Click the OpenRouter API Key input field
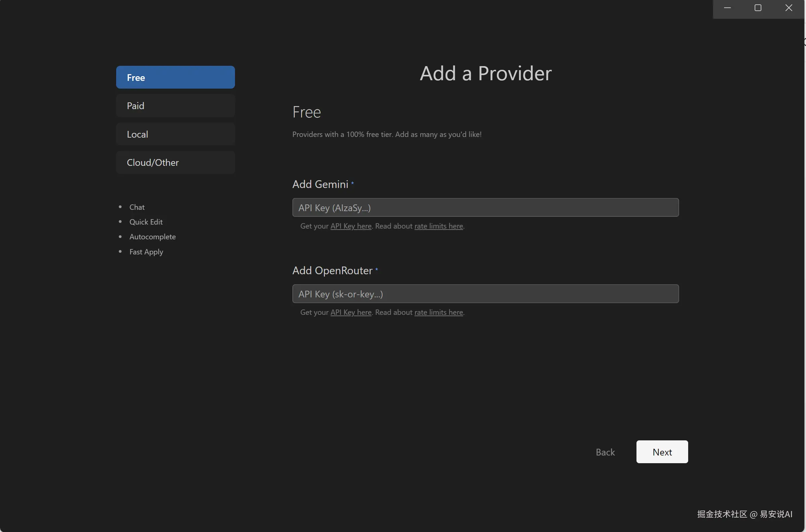Image resolution: width=806 pixels, height=532 pixels. pos(485,294)
